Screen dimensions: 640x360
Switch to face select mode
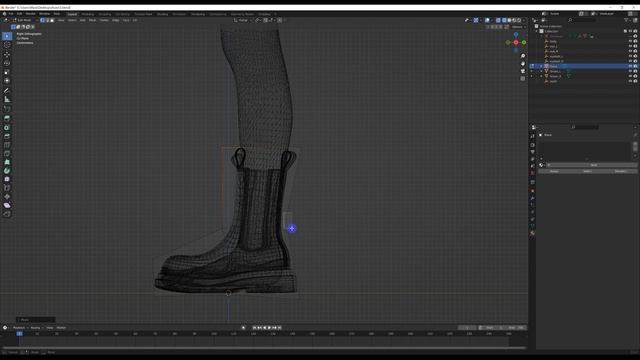click(x=52, y=20)
